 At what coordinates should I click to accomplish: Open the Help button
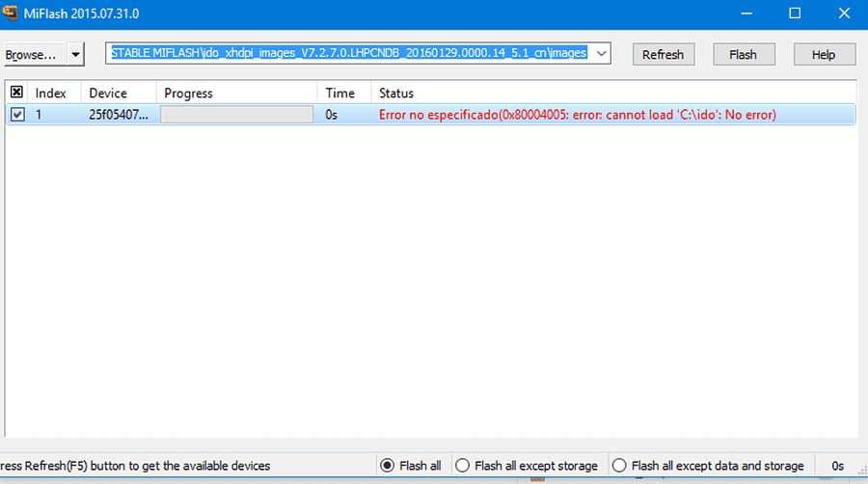824,55
